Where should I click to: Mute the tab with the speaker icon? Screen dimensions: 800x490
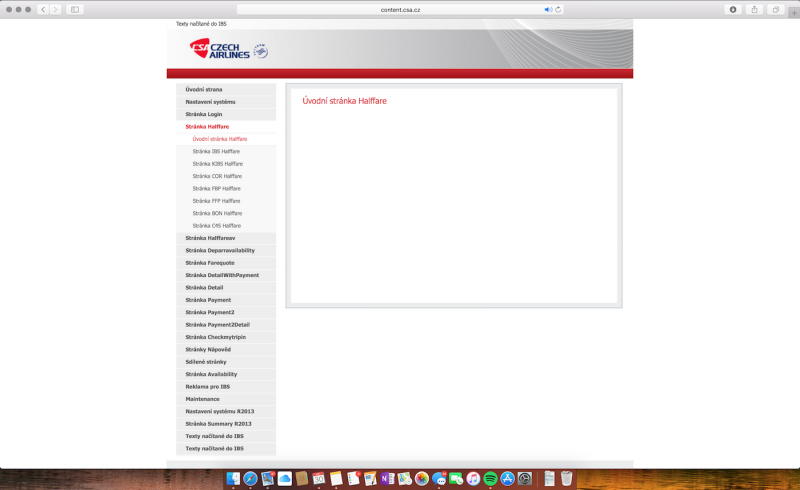click(548, 9)
